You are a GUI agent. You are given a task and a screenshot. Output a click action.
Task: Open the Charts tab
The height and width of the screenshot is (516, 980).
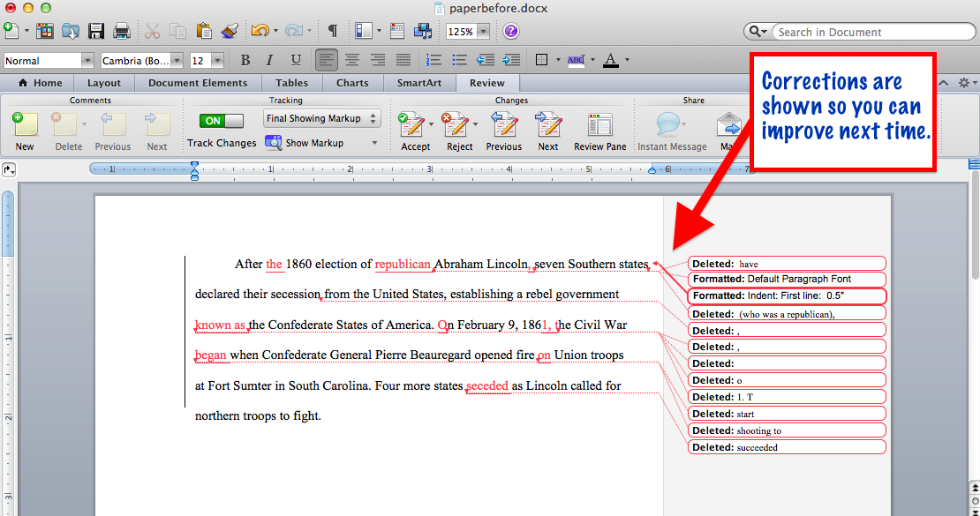tap(352, 82)
